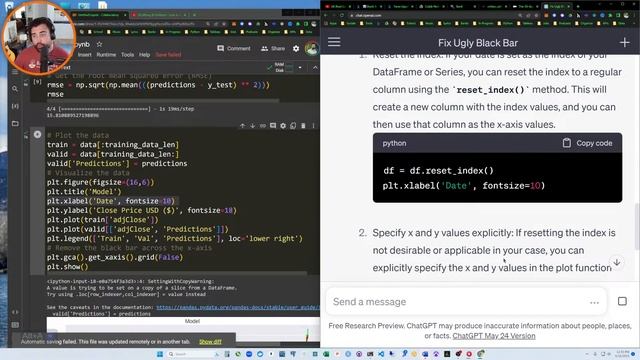Share the Colab notebook

[x=273, y=48]
